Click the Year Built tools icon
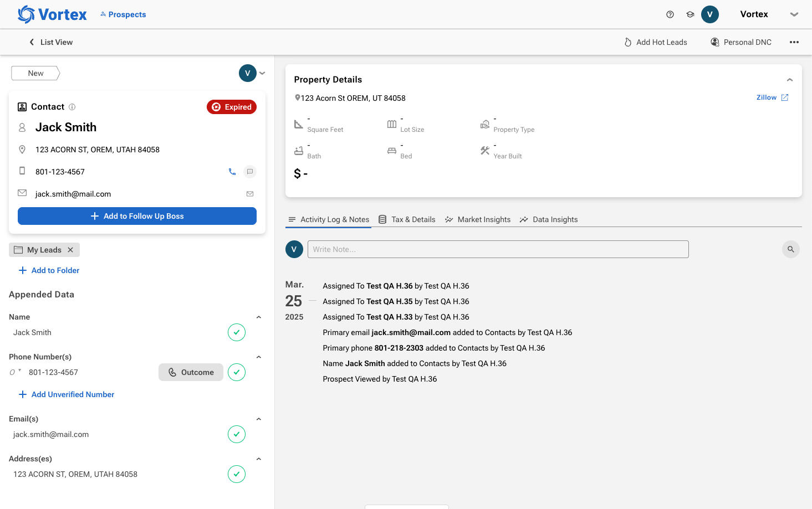 click(x=484, y=150)
